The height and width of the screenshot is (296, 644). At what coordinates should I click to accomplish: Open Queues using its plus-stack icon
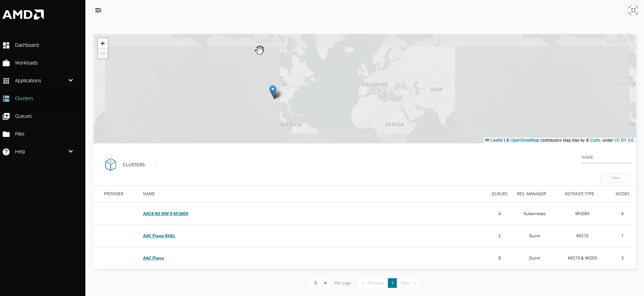click(6, 116)
